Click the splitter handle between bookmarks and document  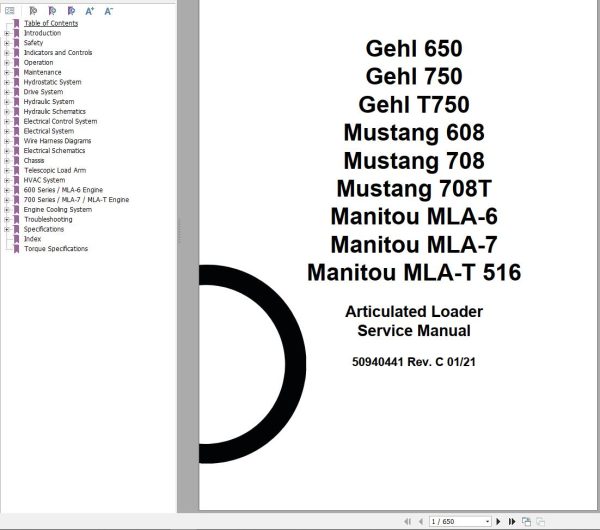coord(179,231)
